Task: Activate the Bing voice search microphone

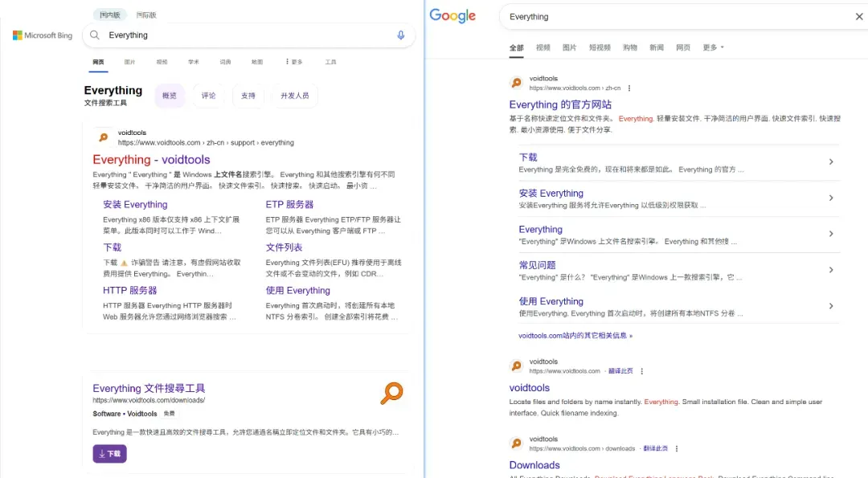Action: (401, 35)
